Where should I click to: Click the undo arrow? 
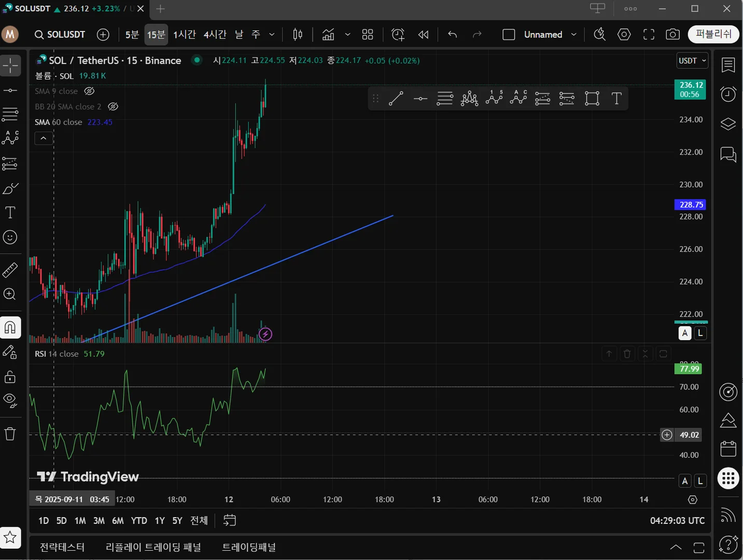pyautogui.click(x=453, y=35)
